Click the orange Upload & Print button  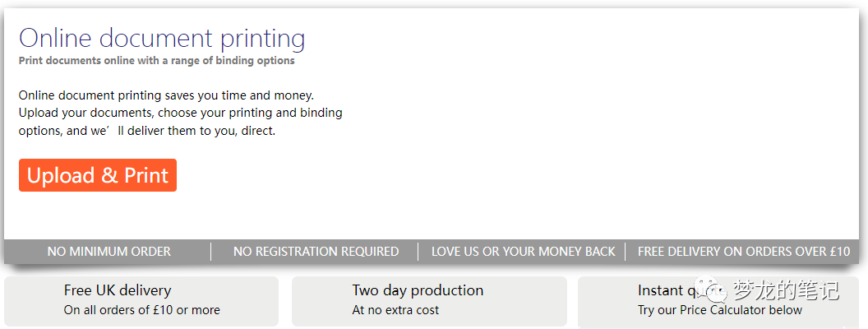pos(97,175)
